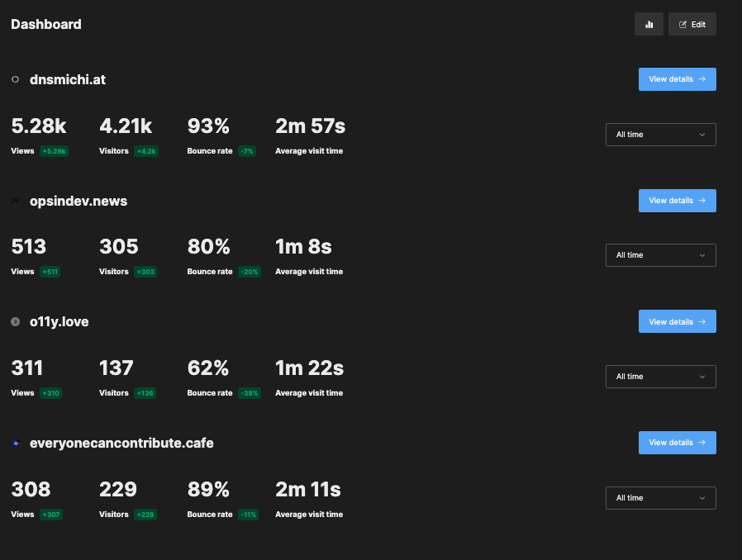Open the dnsmichi.at site title link
Image resolution: width=742 pixels, height=560 pixels.
(x=67, y=80)
